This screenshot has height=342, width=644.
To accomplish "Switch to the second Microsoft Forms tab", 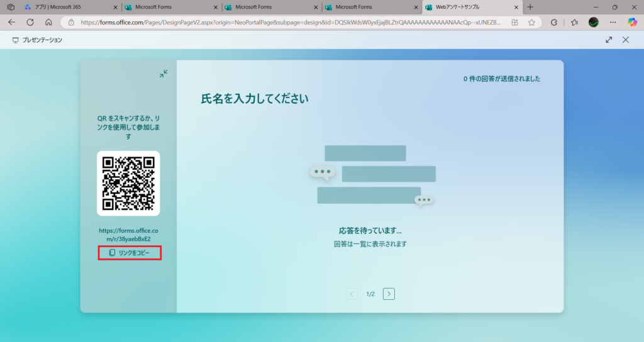I will [x=272, y=7].
